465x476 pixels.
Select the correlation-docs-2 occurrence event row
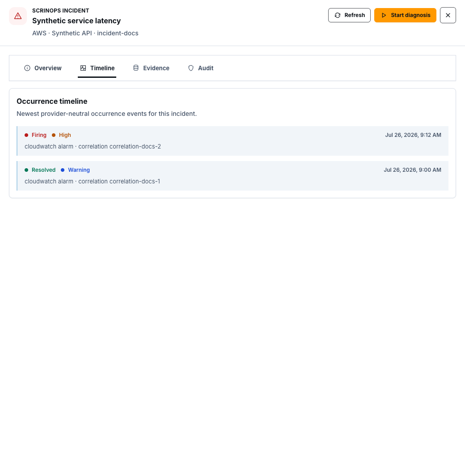pos(232,141)
